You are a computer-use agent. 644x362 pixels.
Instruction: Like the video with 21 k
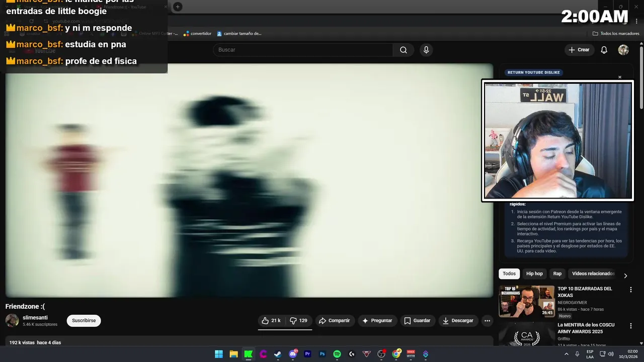(x=271, y=321)
